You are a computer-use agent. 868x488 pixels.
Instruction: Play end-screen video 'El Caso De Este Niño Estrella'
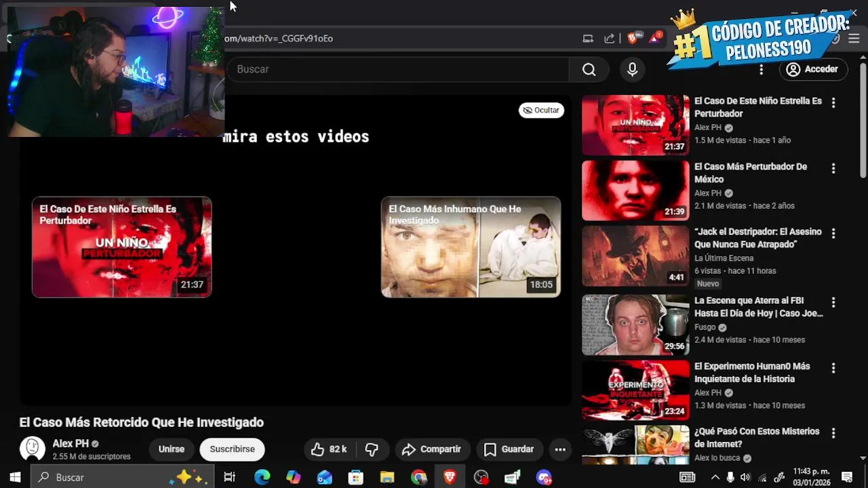coord(122,247)
